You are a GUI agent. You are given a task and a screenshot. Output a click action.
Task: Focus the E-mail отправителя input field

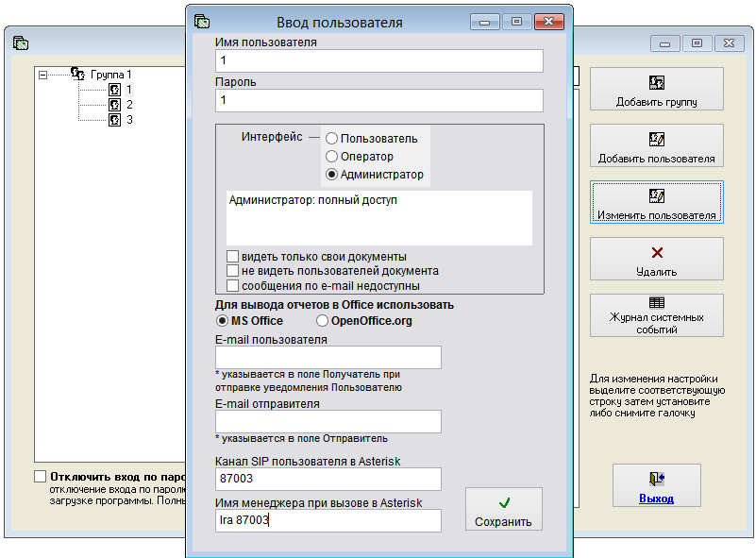coord(328,421)
